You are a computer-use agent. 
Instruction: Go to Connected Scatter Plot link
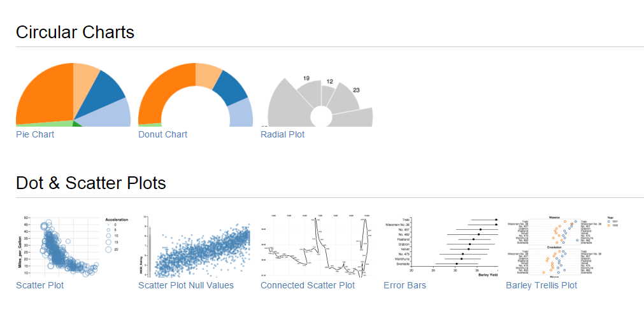coord(308,285)
